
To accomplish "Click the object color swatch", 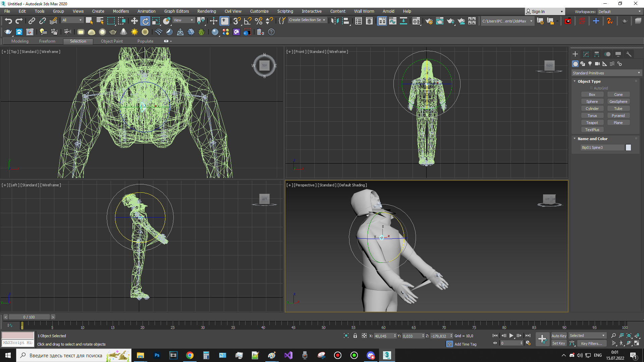I will pos(628,147).
